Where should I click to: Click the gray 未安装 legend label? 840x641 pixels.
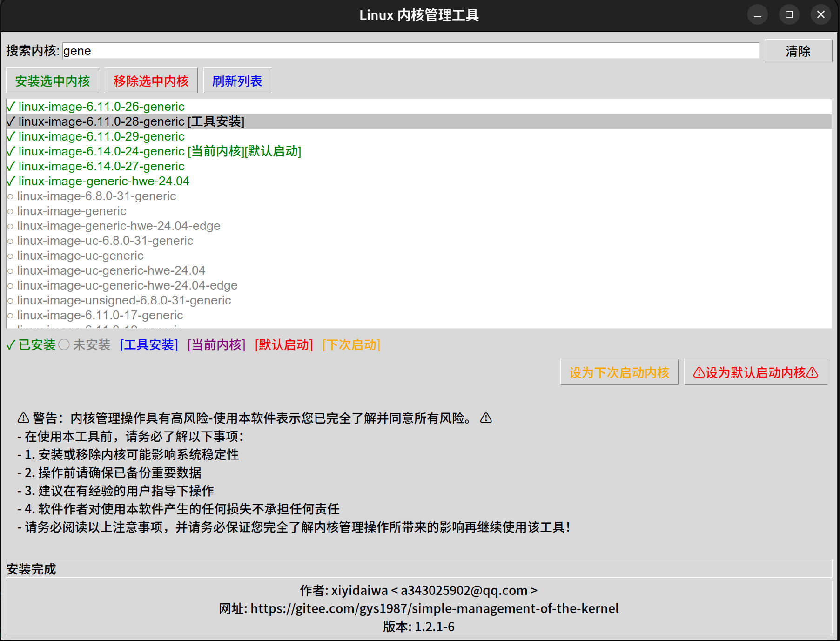[85, 345]
